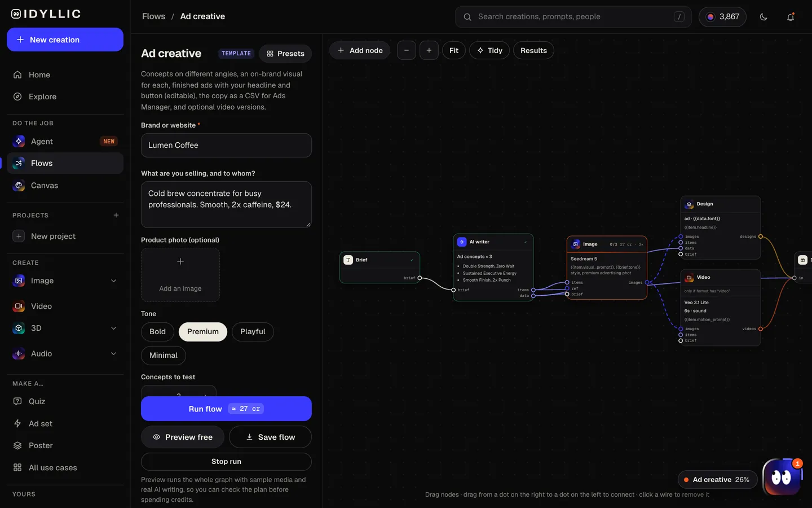812x508 pixels.
Task: Open the Agent section
Action: (x=65, y=141)
